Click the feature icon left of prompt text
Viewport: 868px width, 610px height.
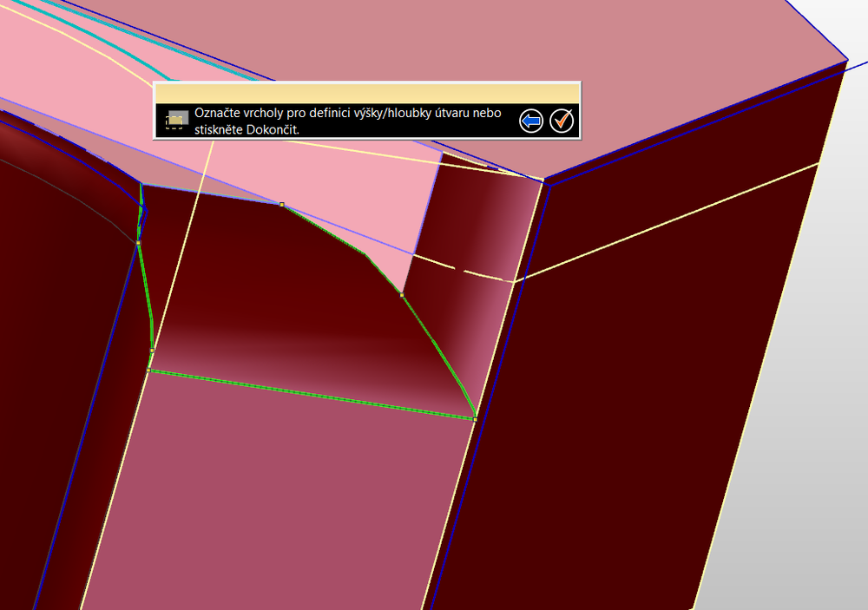[177, 120]
